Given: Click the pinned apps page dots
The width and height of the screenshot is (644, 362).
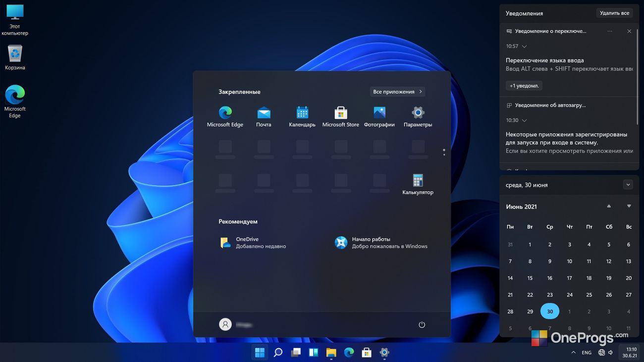Looking at the screenshot, I should (444, 153).
